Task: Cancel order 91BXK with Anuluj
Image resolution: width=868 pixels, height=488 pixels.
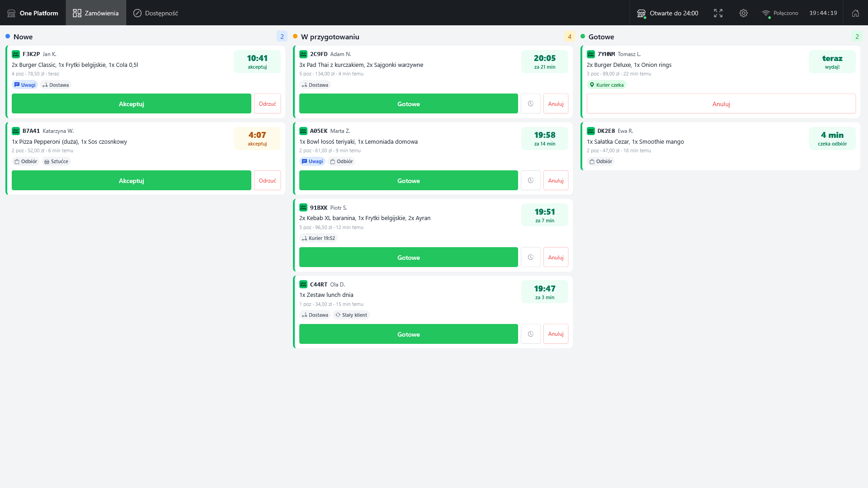Action: (556, 257)
